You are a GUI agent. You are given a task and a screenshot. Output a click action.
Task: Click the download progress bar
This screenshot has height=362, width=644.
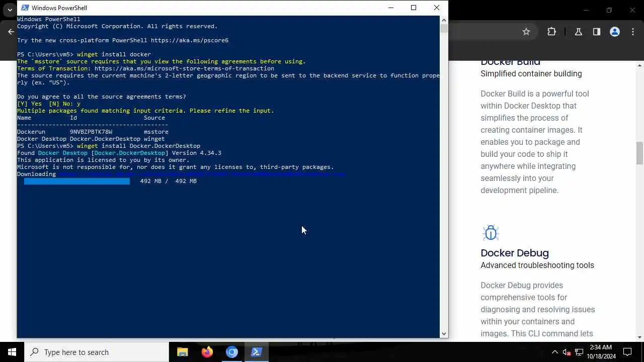click(x=77, y=181)
